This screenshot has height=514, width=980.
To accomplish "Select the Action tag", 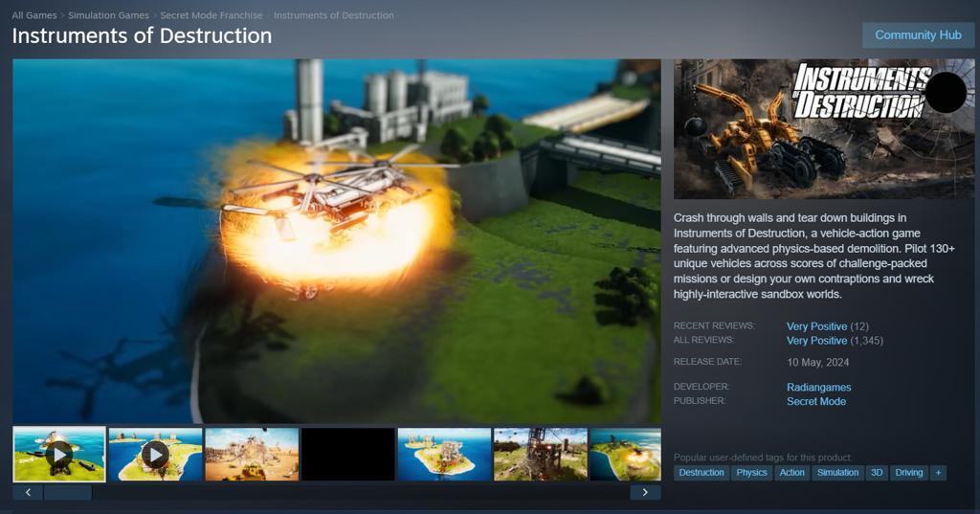I will click(x=791, y=473).
